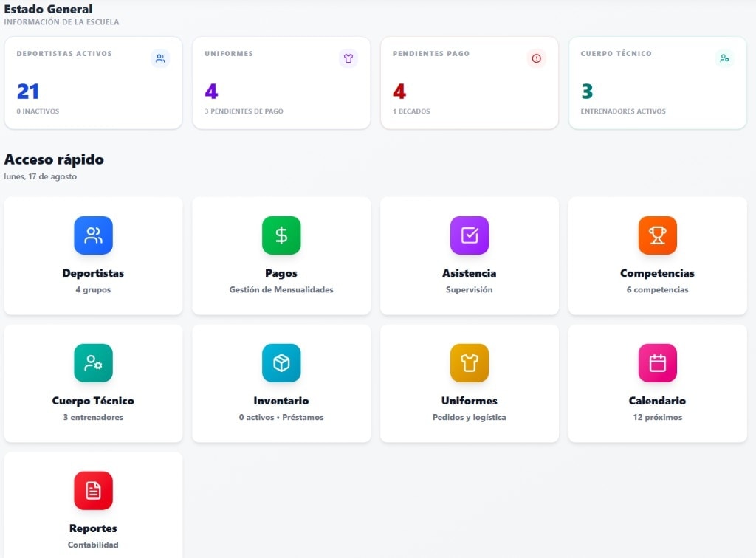Viewport: 756px width, 558px height.
Task: Click the Competencias 6 competencias text
Action: click(657, 289)
